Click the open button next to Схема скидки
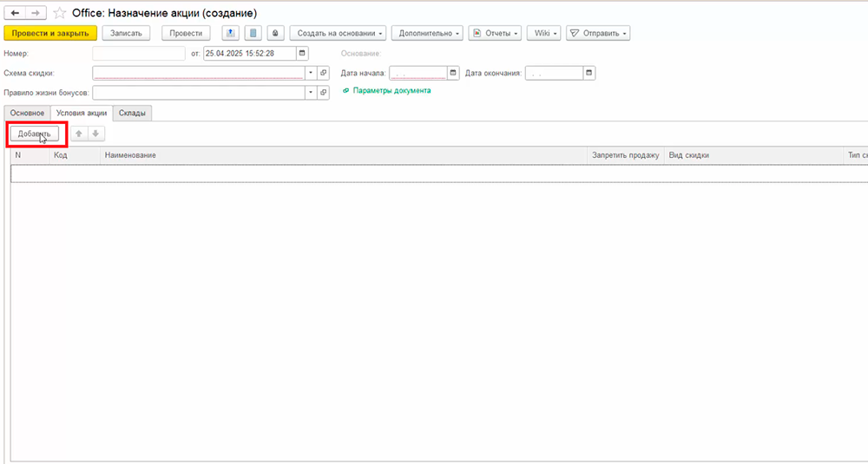Viewport: 868px width, 464px height. (x=324, y=73)
